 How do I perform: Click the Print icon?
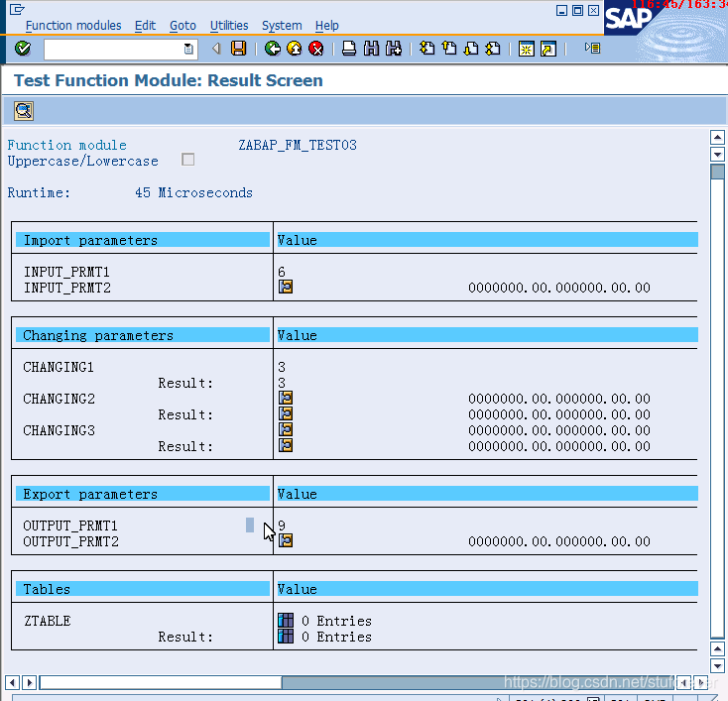tap(349, 49)
